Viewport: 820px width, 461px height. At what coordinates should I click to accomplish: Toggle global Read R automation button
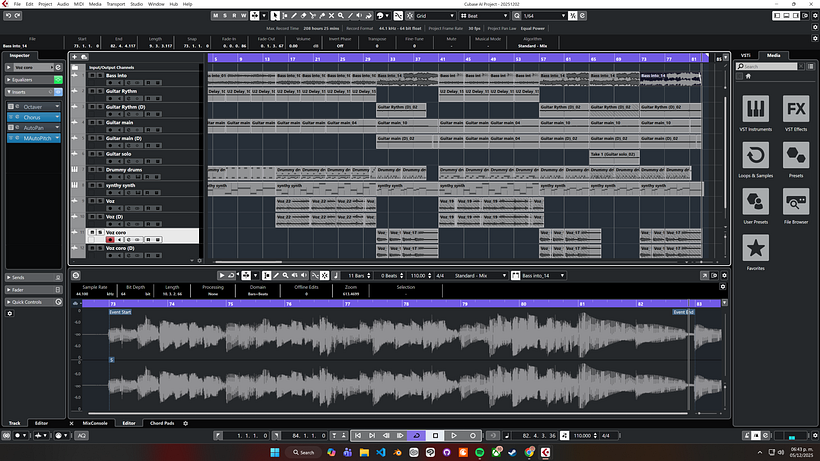click(234, 16)
